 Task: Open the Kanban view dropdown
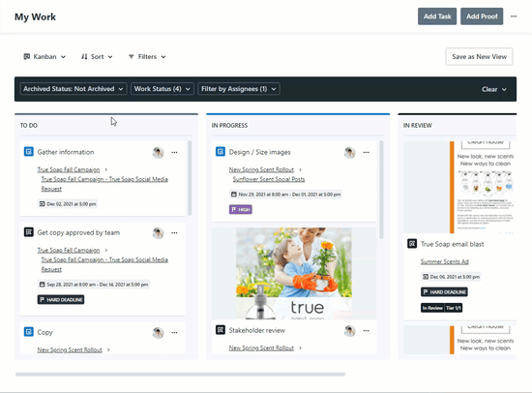44,57
